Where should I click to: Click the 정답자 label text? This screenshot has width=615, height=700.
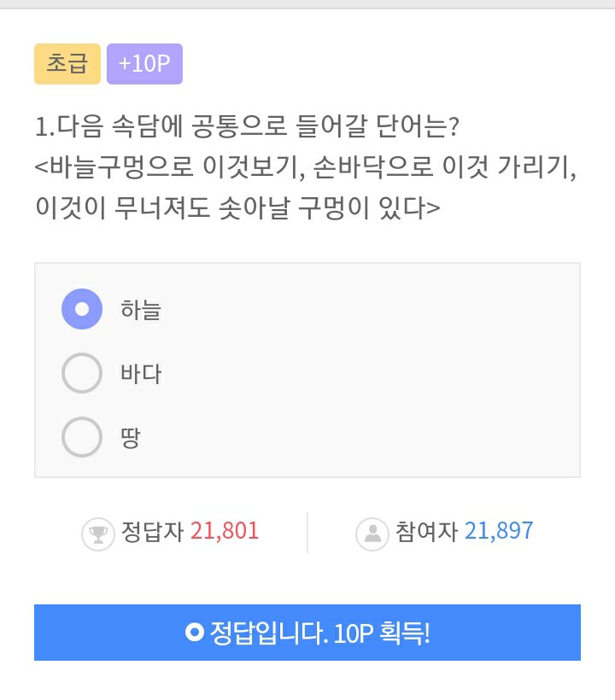click(152, 531)
